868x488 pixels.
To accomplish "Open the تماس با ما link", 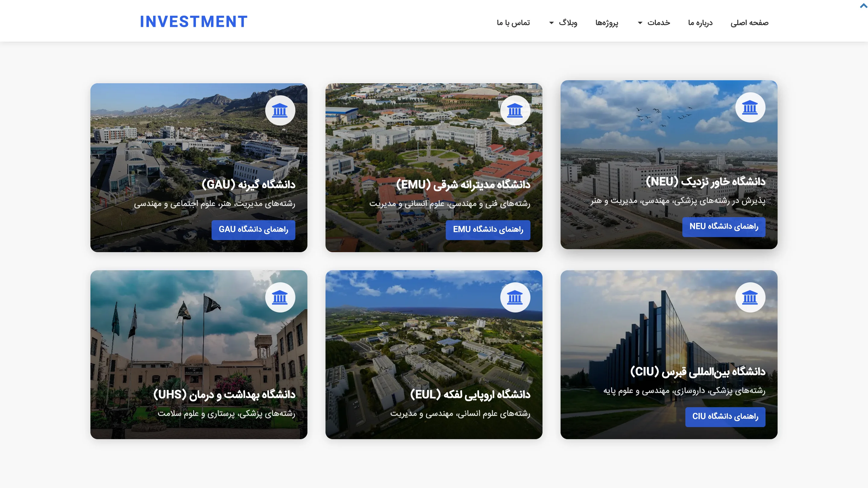I will (513, 23).
